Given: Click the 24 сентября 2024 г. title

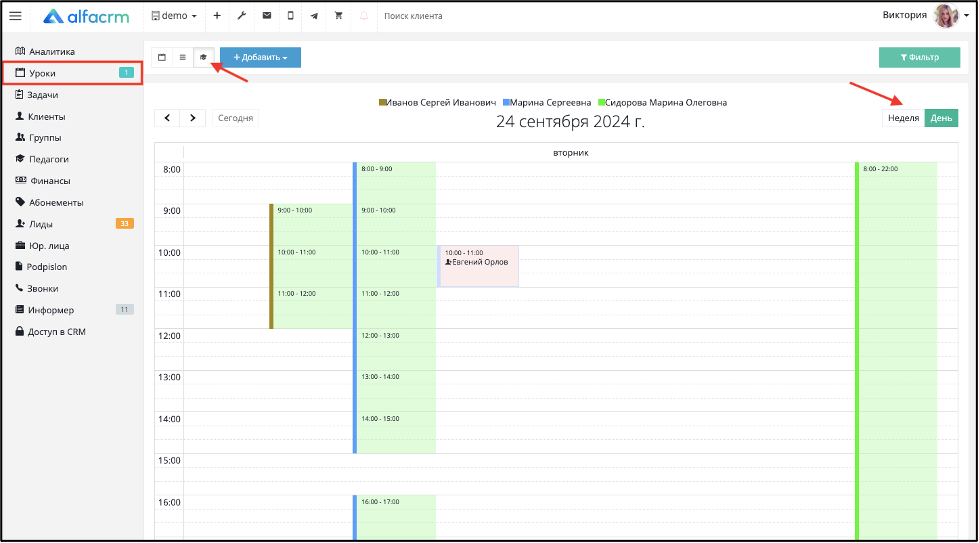Looking at the screenshot, I should 570,121.
